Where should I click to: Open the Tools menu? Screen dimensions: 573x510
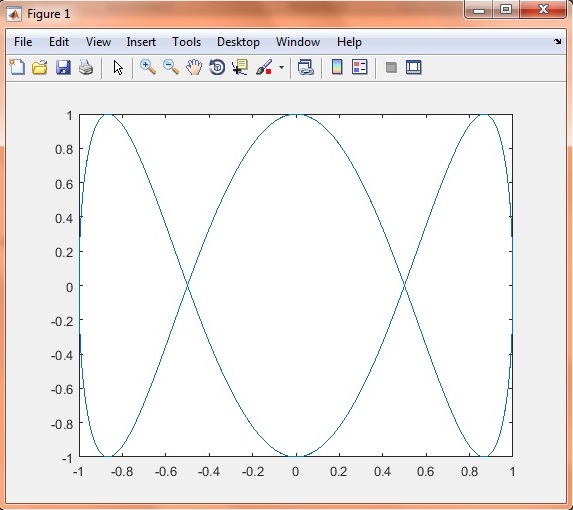pyautogui.click(x=186, y=42)
